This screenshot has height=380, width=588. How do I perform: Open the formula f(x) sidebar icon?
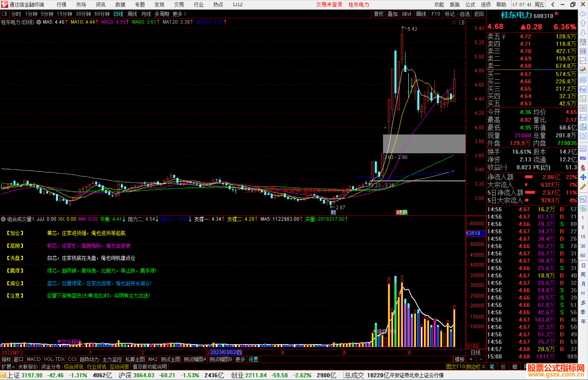pyautogui.click(x=583, y=127)
